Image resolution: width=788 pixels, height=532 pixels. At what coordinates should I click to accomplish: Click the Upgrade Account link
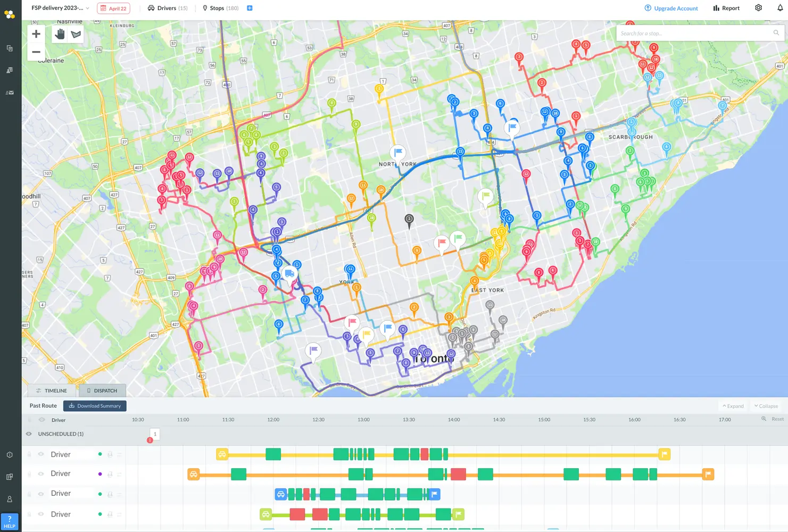point(671,9)
